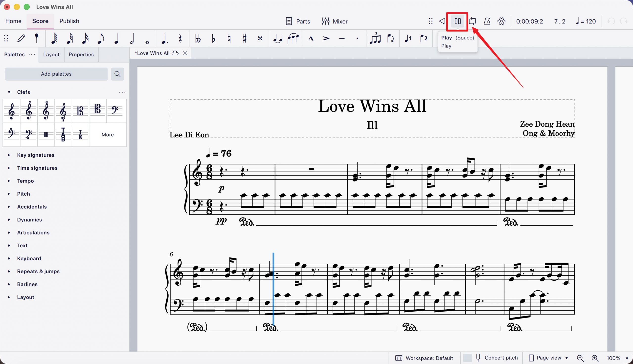Select the half note duration

(x=132, y=38)
